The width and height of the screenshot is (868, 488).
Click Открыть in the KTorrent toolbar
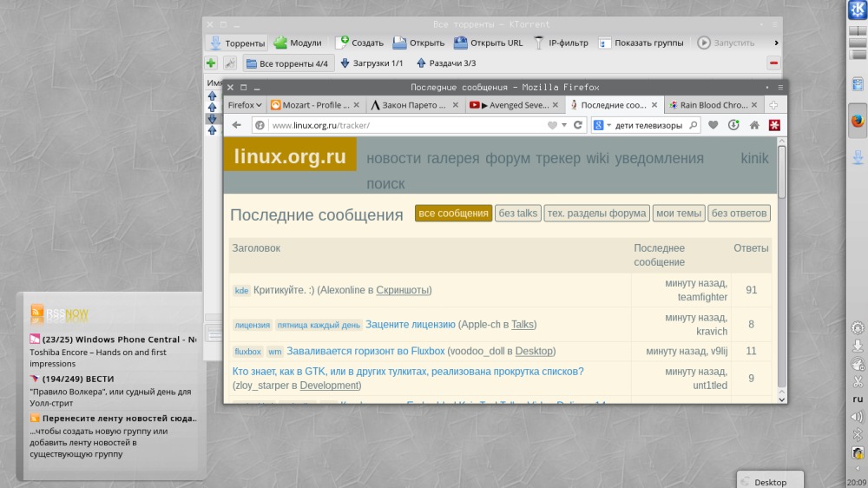tap(418, 43)
